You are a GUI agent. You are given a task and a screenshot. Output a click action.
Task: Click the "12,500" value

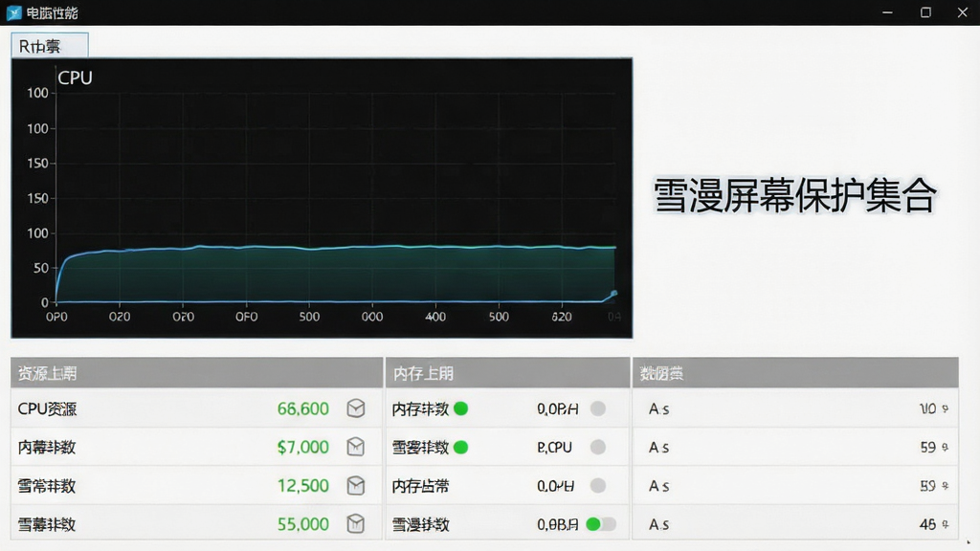click(x=303, y=485)
